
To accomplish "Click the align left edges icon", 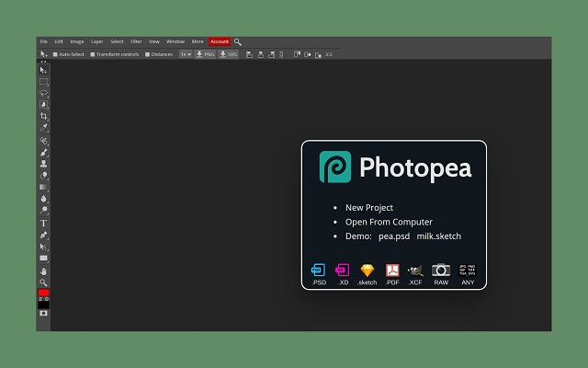I will 249,54.
